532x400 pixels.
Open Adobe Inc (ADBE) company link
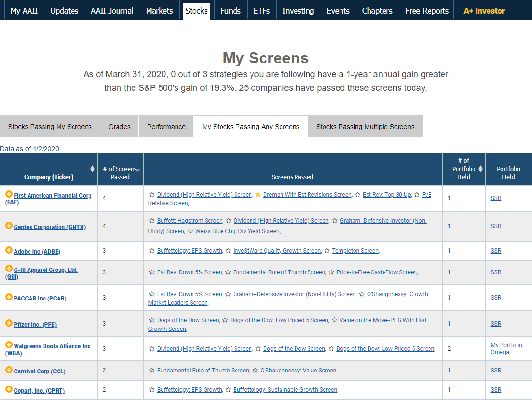[x=37, y=252]
